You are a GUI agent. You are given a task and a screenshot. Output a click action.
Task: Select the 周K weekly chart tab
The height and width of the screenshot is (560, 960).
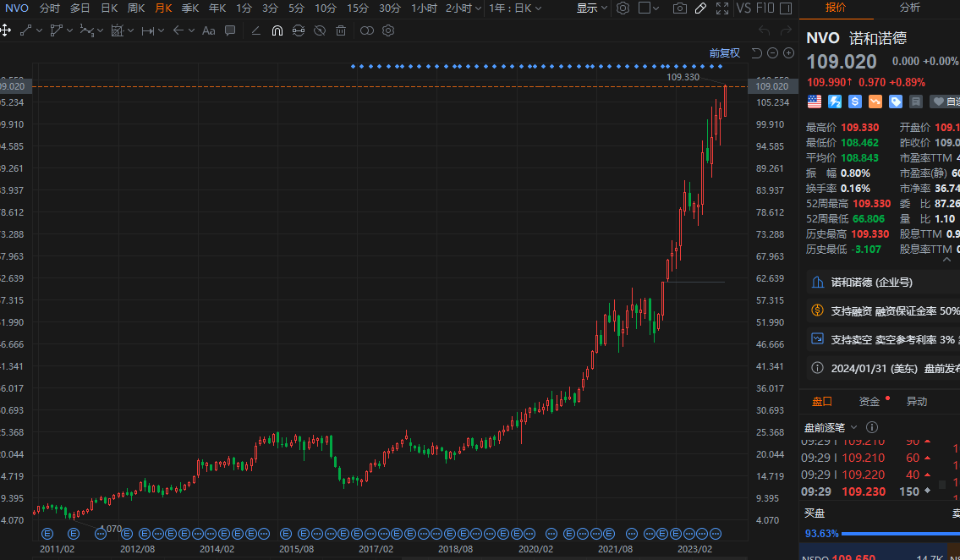[x=136, y=8]
